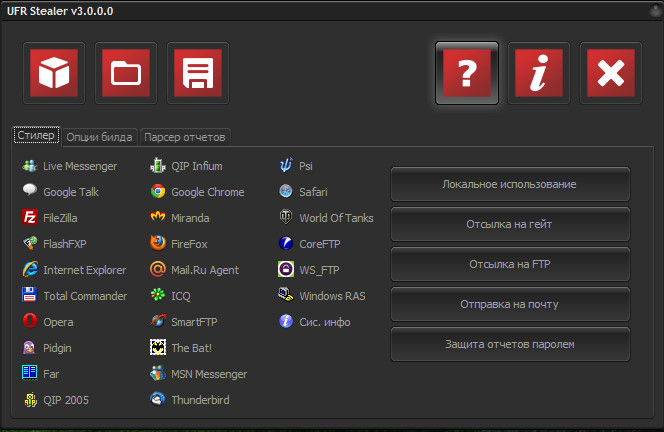This screenshot has height=432, width=664.
Task: Select the CoreFTP entry
Action: (309, 244)
